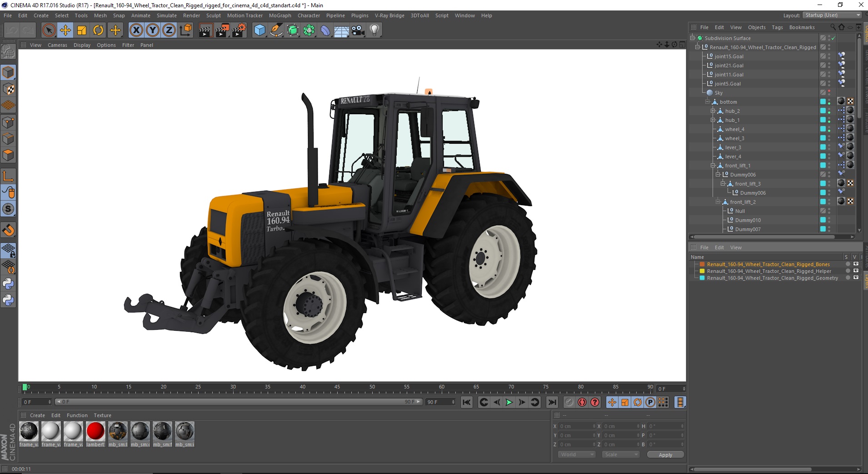The height and width of the screenshot is (474, 868).
Task: Open the Simulate menu
Action: (x=167, y=15)
